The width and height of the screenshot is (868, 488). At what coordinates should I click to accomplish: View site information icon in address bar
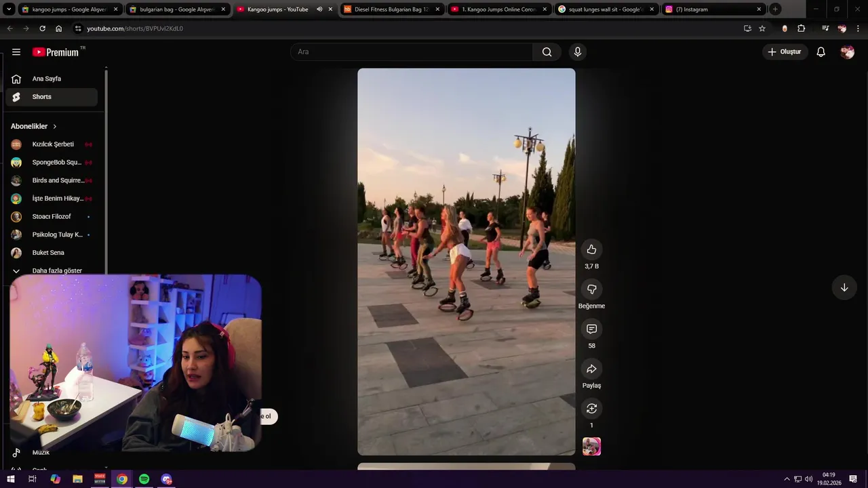pos(78,28)
